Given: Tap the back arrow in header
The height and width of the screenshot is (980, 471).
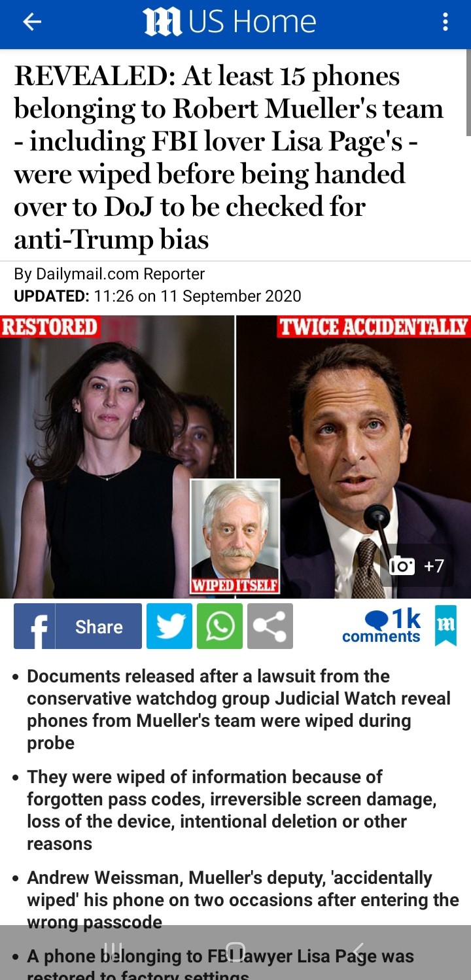Looking at the screenshot, I should (31, 23).
